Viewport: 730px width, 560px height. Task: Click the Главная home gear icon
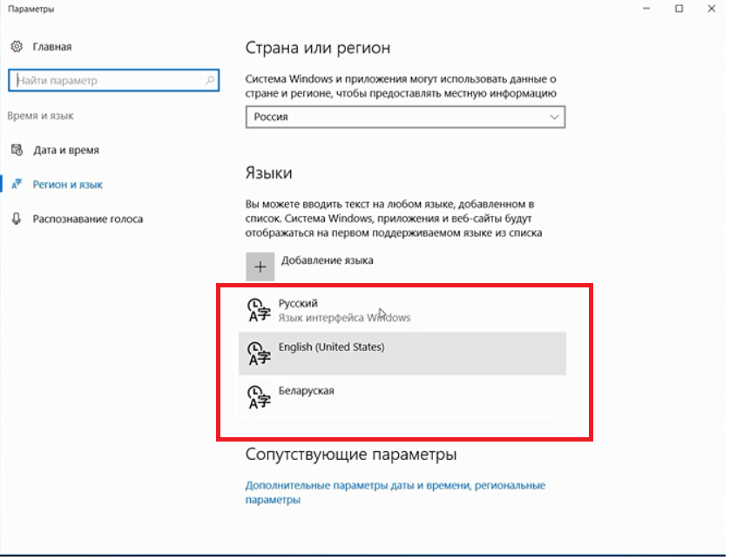coord(17,47)
